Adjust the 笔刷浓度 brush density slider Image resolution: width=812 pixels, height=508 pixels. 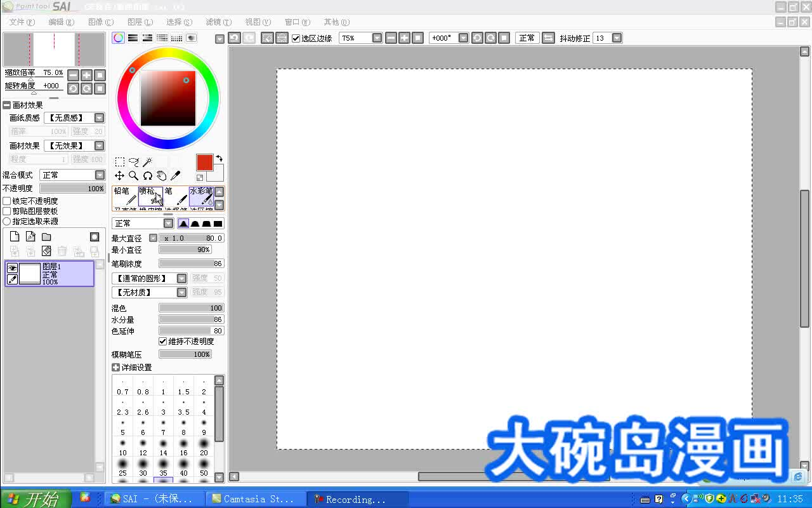tap(191, 264)
